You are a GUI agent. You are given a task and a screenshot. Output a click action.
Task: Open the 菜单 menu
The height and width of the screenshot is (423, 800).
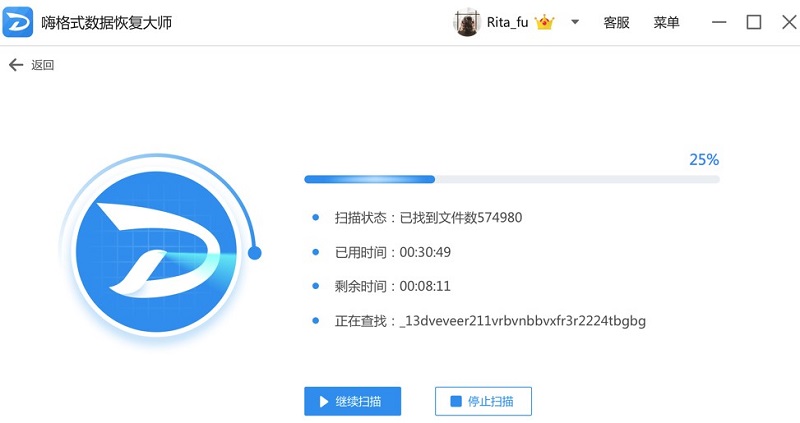[x=666, y=22]
